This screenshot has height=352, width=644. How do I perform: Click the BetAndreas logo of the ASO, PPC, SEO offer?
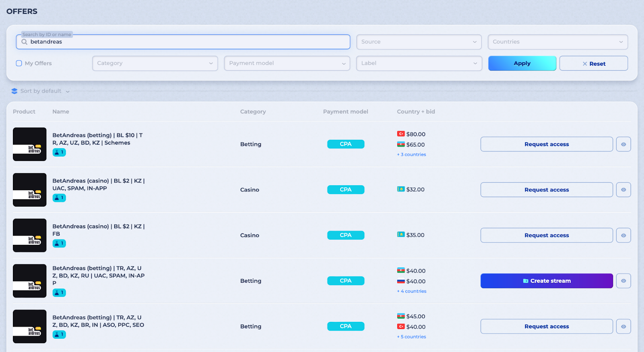pyautogui.click(x=30, y=326)
